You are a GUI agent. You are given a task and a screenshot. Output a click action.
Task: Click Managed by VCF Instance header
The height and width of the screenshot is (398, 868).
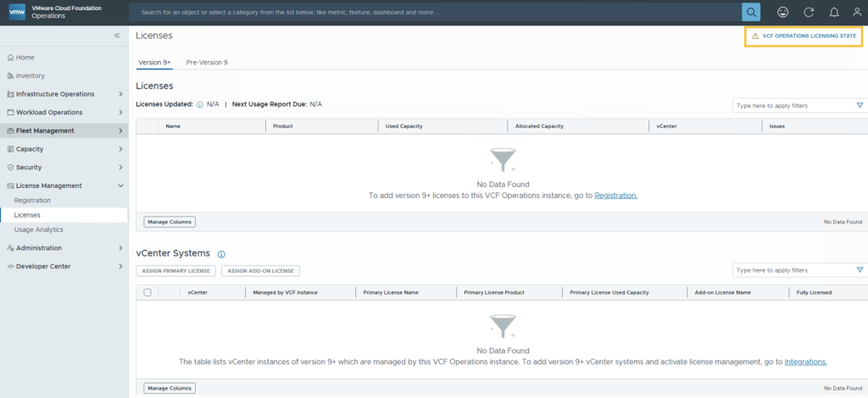tap(285, 292)
